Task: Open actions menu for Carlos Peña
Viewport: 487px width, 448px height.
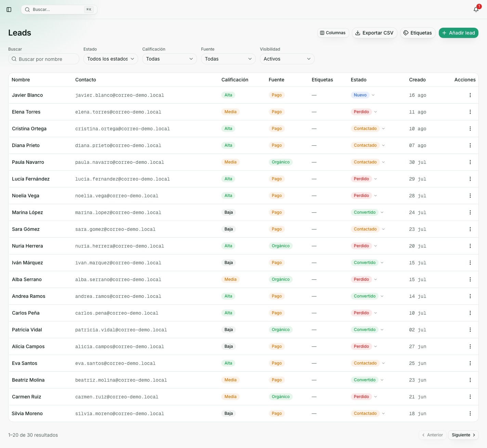Action: click(x=470, y=313)
